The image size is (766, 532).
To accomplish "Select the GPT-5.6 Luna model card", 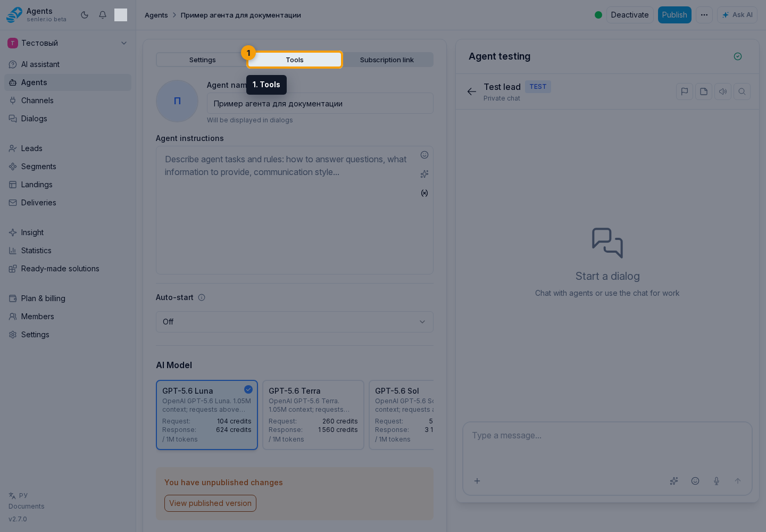I will coord(207,415).
